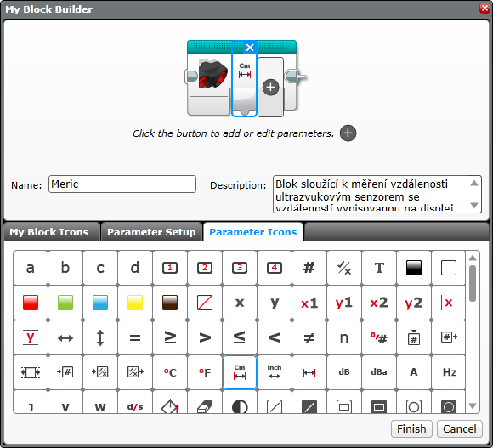Click the Name field containing Meric

(x=122, y=184)
